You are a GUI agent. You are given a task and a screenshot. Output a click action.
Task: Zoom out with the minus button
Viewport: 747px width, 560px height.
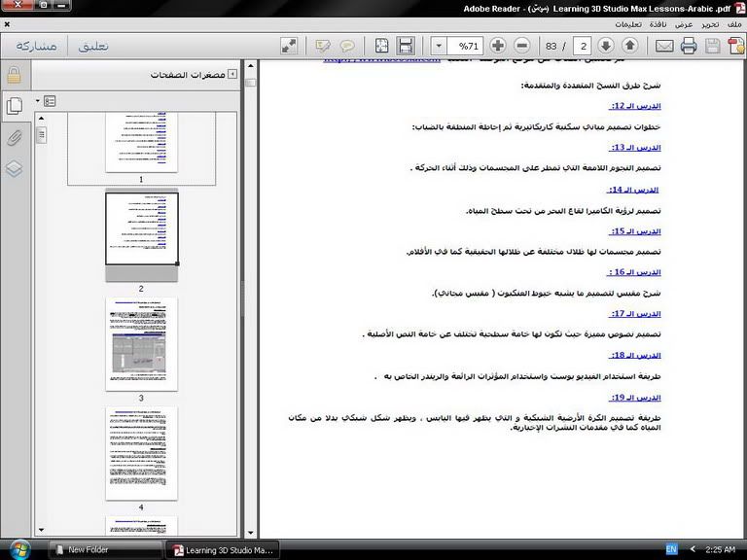click(522, 46)
